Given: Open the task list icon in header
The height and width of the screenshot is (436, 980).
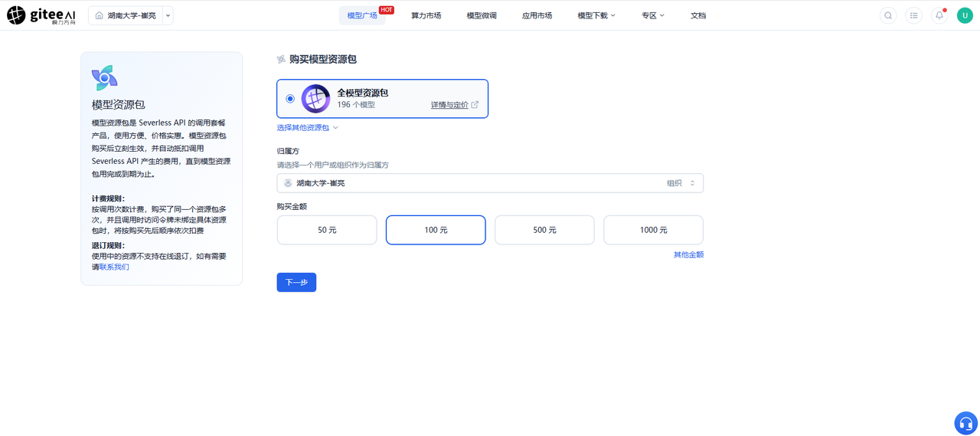Looking at the screenshot, I should click(x=913, y=15).
